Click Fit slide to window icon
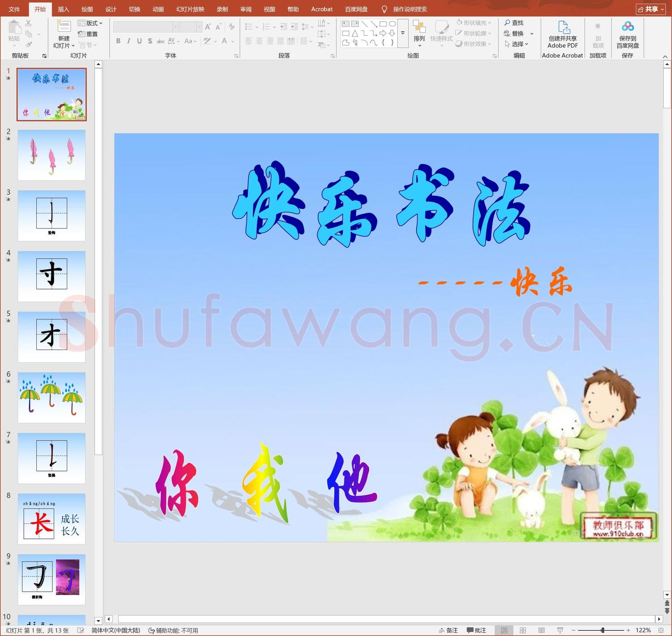The height and width of the screenshot is (636, 672). point(661,630)
